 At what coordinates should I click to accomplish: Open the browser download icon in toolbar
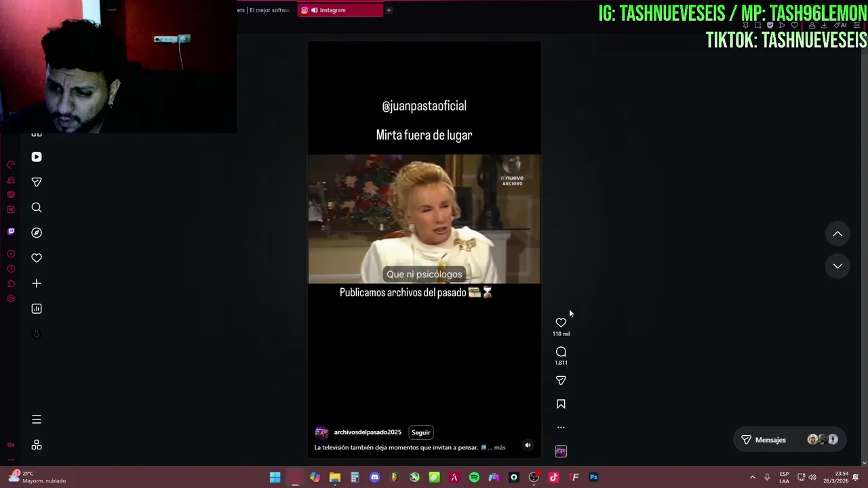tap(825, 25)
